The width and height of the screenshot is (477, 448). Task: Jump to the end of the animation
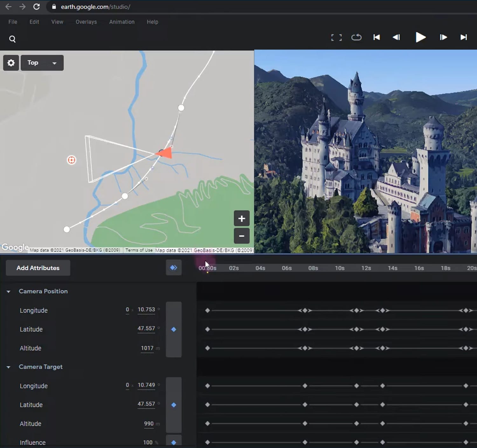pyautogui.click(x=464, y=38)
